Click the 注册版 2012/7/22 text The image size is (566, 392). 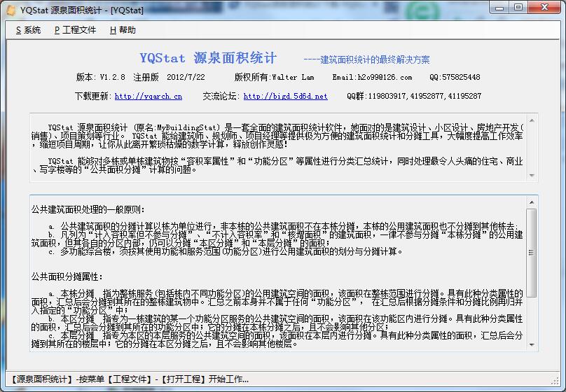click(x=169, y=77)
